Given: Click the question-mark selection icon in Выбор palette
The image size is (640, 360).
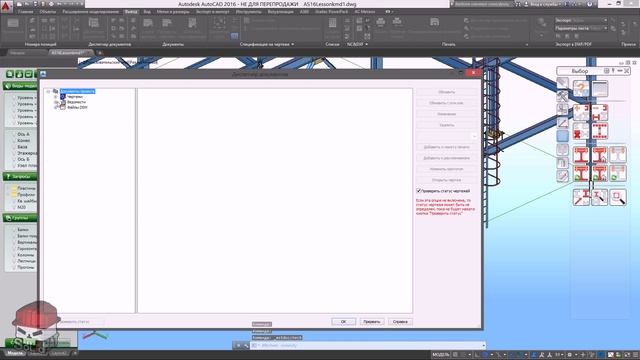Looking at the screenshot, I should (581, 89).
